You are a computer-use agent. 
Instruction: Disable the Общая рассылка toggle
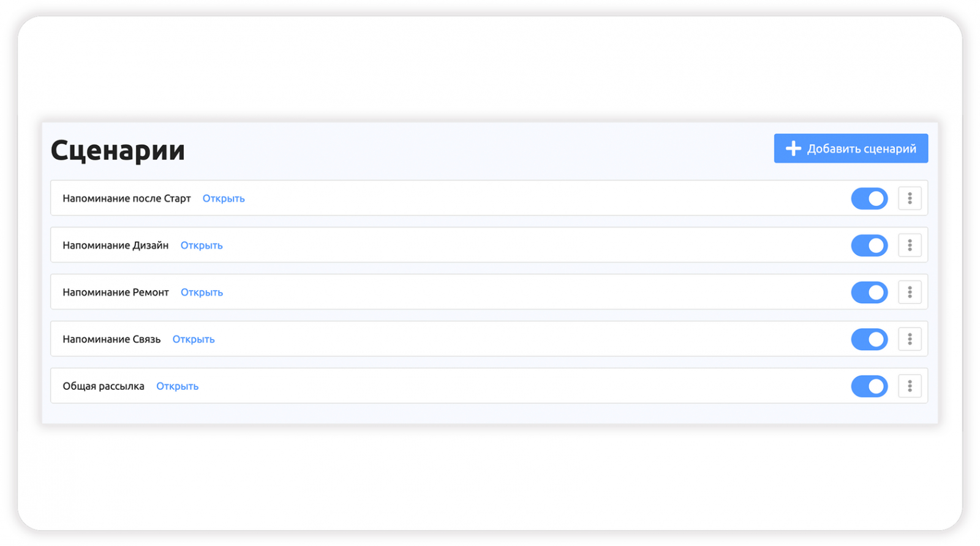869,386
